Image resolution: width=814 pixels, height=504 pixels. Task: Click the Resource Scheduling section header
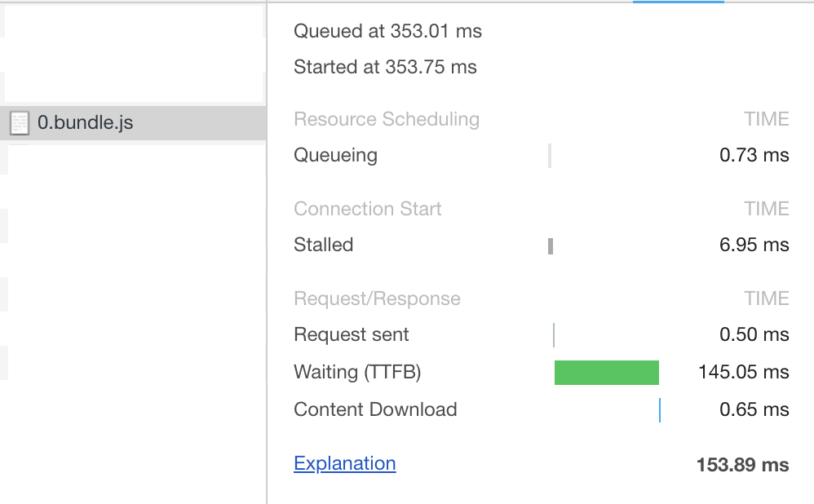(386, 119)
